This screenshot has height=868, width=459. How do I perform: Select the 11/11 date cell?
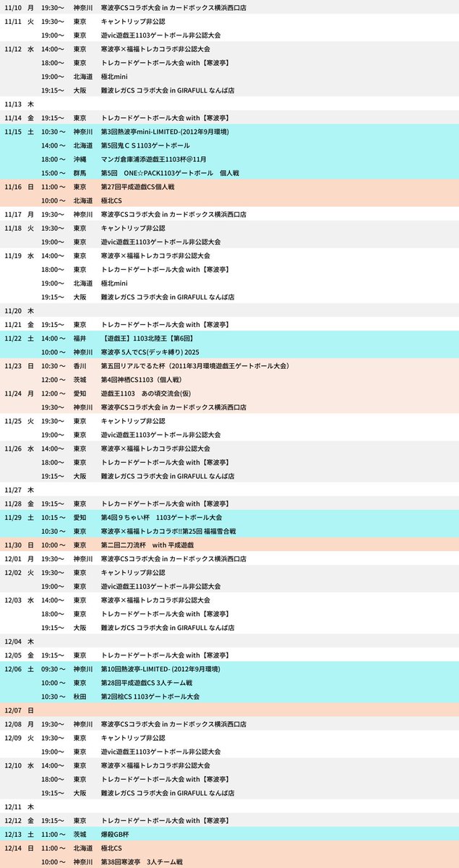coord(13,21)
